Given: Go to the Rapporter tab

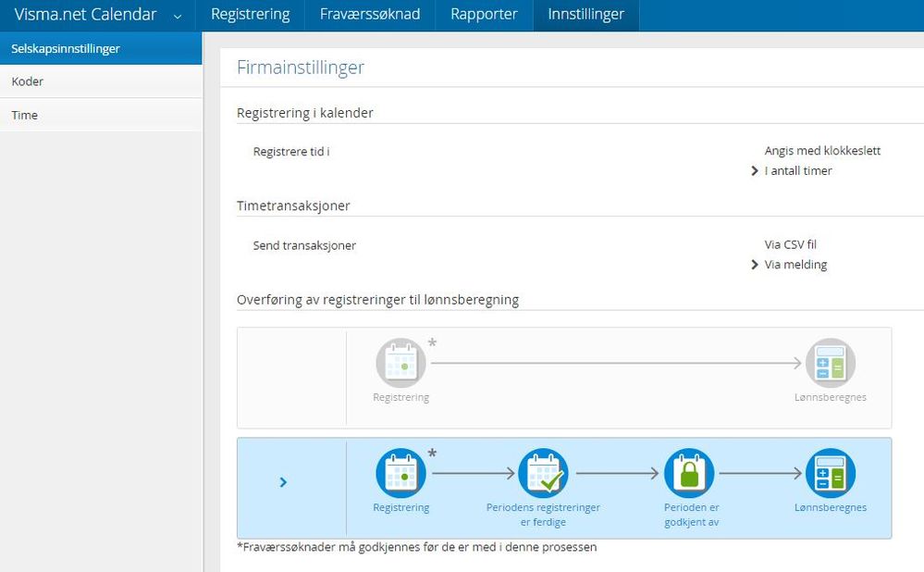Looking at the screenshot, I should pyautogui.click(x=484, y=15).
